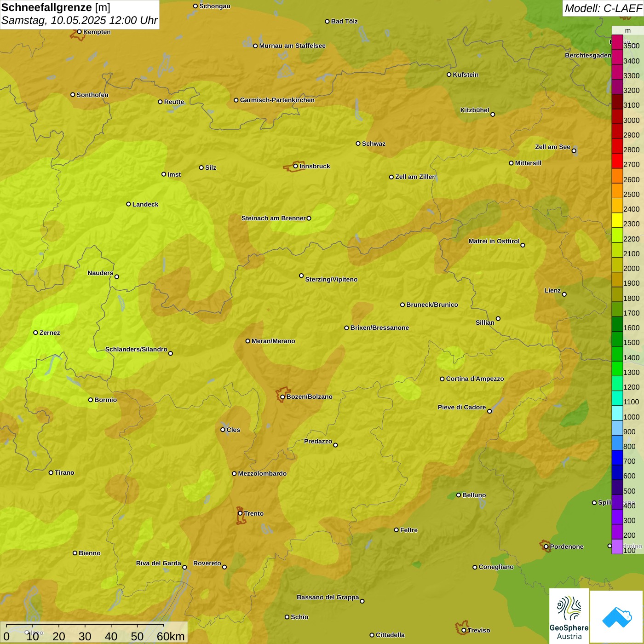The width and height of the screenshot is (644, 644).
Task: Click the Cittadella label
Action: (390, 635)
